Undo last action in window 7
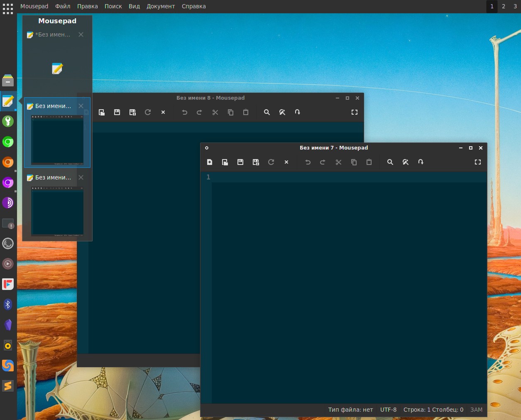The width and height of the screenshot is (521, 420). tap(308, 162)
